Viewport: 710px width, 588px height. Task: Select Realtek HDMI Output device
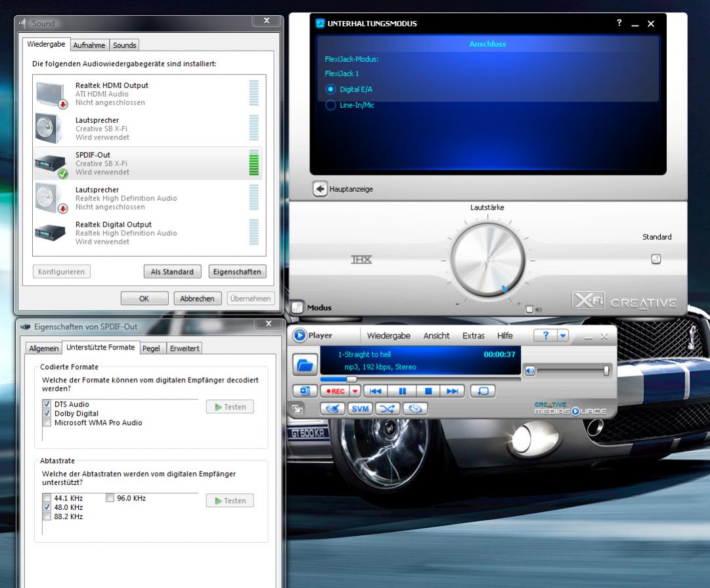(x=148, y=94)
